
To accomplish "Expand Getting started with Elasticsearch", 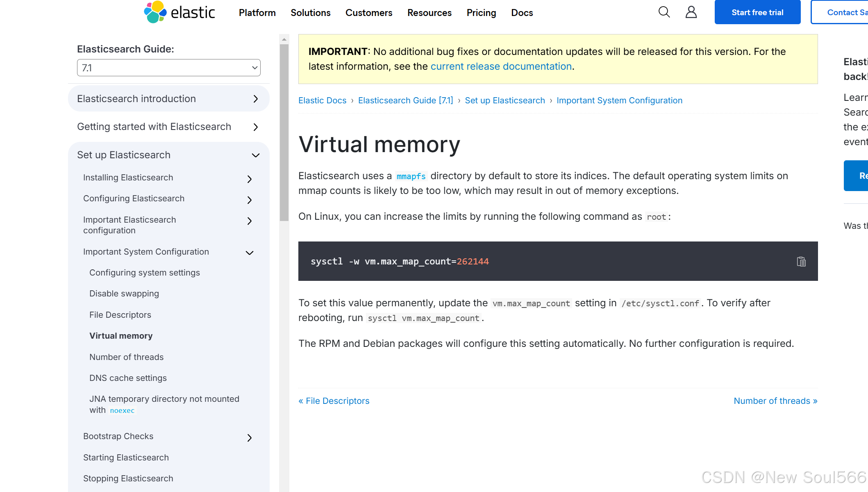I will pyautogui.click(x=255, y=127).
